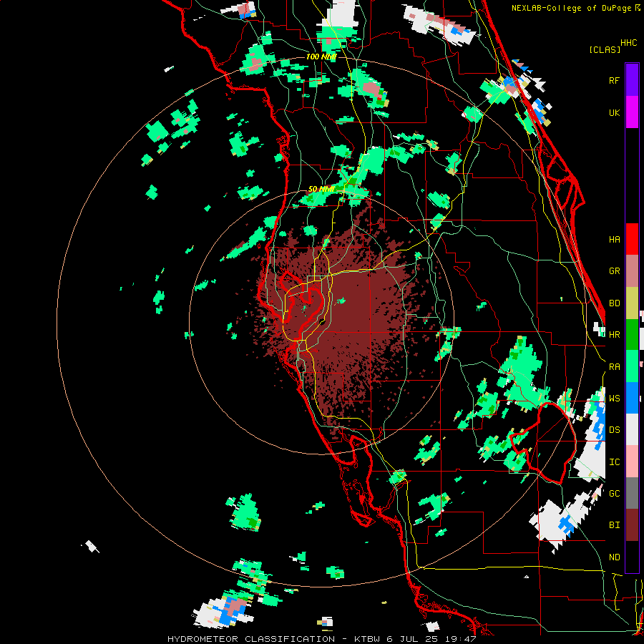Click the BD yellow legend swatch

click(632, 303)
